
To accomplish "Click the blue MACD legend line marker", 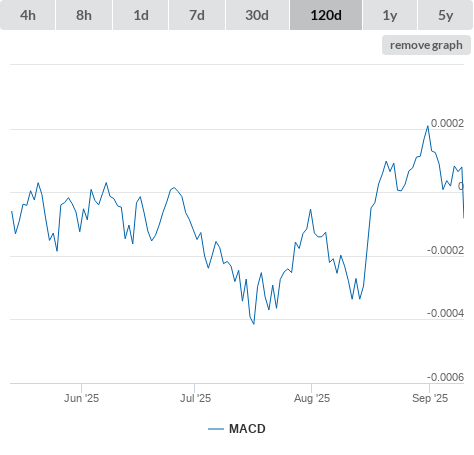I will coord(216,429).
